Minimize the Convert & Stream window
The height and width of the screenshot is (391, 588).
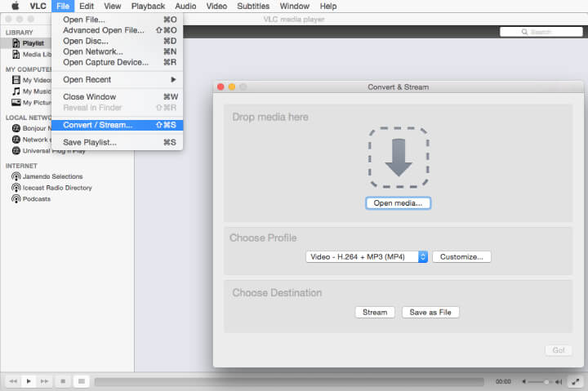[x=232, y=87]
